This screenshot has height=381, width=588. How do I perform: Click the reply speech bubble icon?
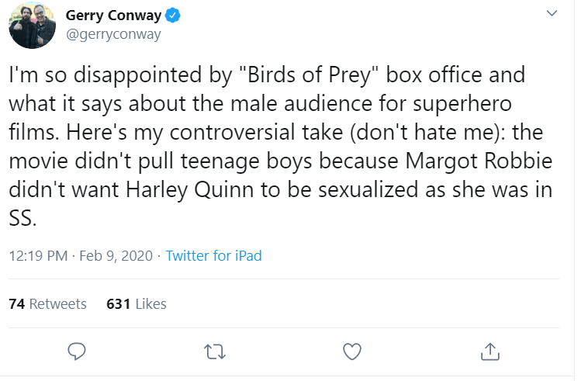76,352
